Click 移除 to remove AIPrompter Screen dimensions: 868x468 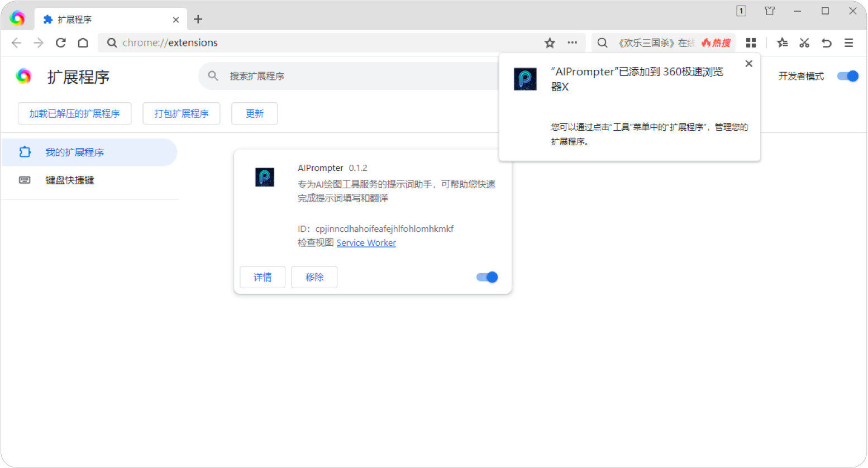point(314,277)
